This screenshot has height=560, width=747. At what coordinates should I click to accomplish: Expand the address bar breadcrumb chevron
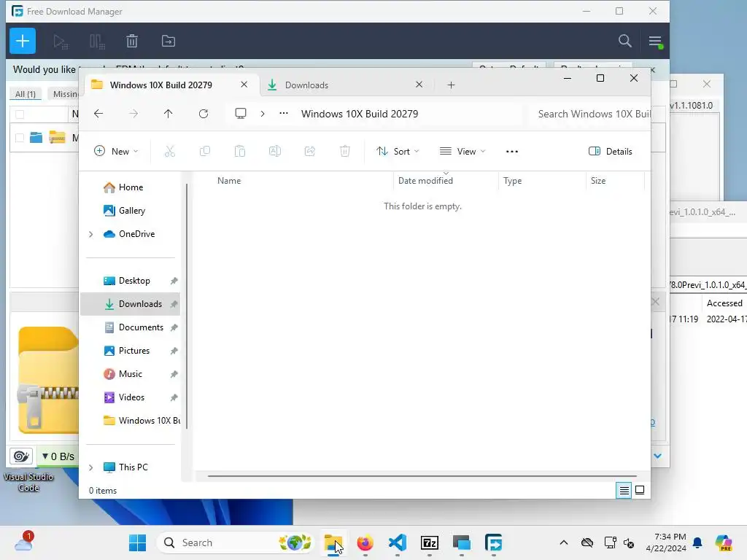(263, 114)
